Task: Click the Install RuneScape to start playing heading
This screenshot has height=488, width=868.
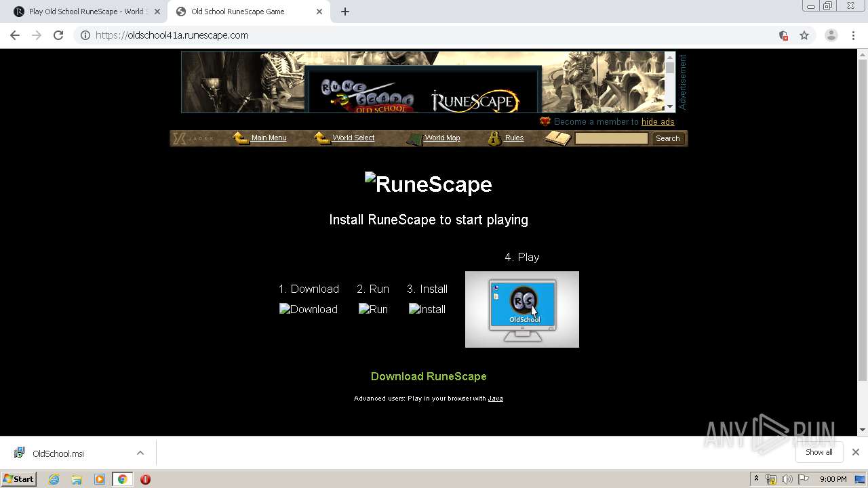Action: [429, 220]
